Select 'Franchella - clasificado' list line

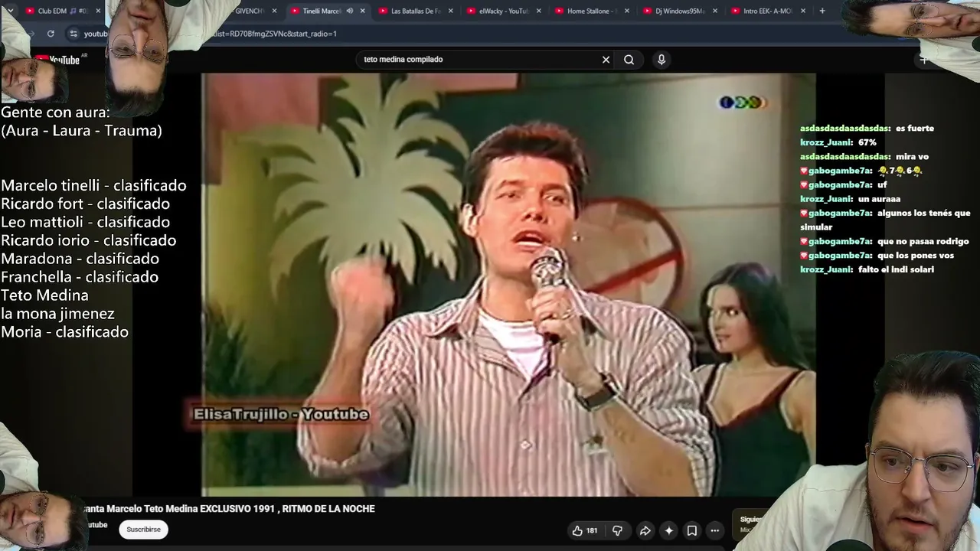[80, 277]
